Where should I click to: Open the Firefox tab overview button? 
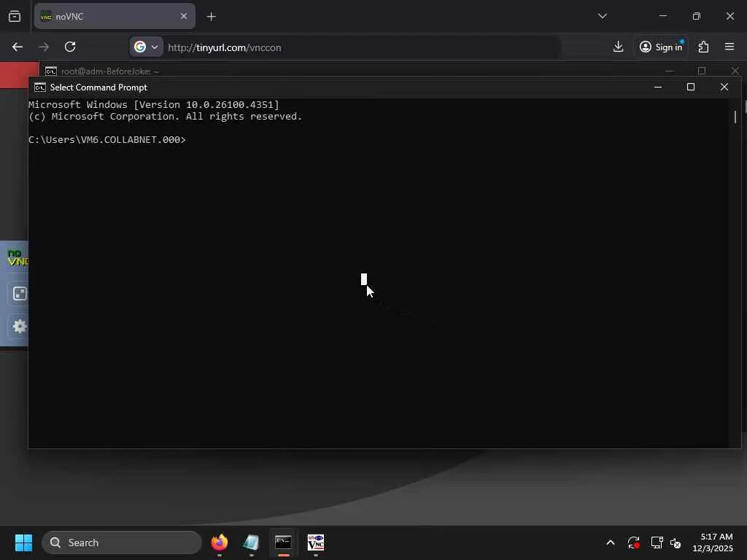click(x=15, y=17)
